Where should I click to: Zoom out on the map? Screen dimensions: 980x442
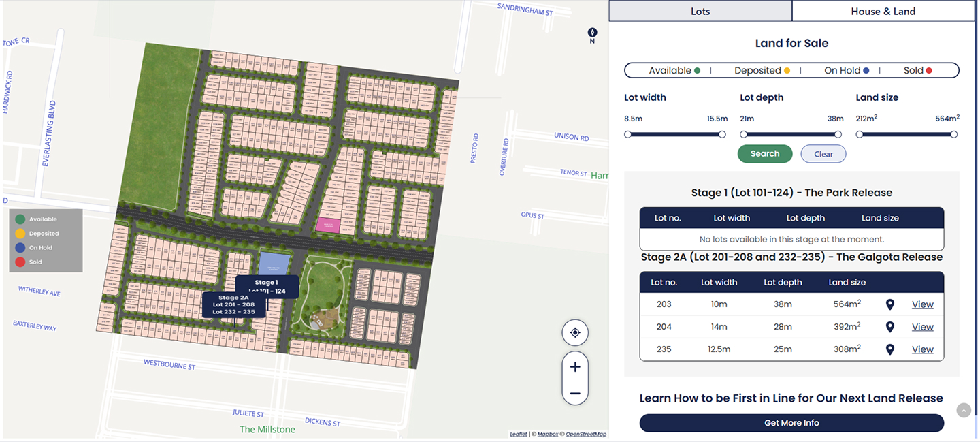pos(575,393)
